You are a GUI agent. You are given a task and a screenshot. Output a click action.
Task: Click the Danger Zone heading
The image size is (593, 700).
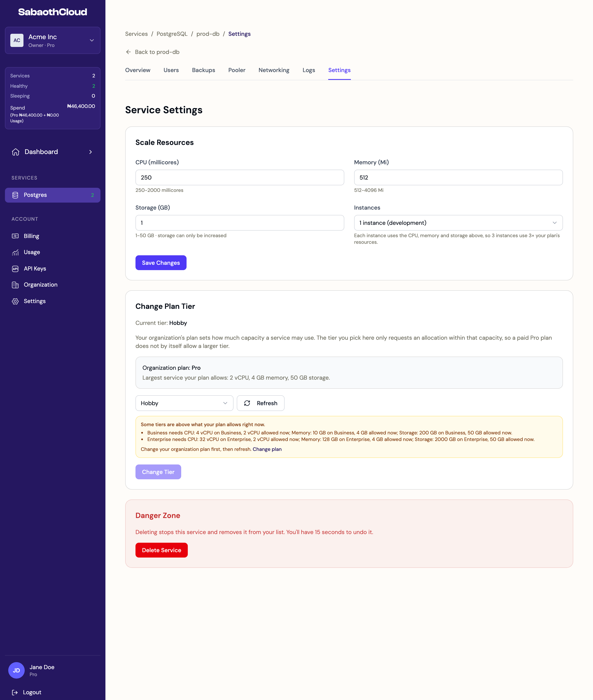158,516
